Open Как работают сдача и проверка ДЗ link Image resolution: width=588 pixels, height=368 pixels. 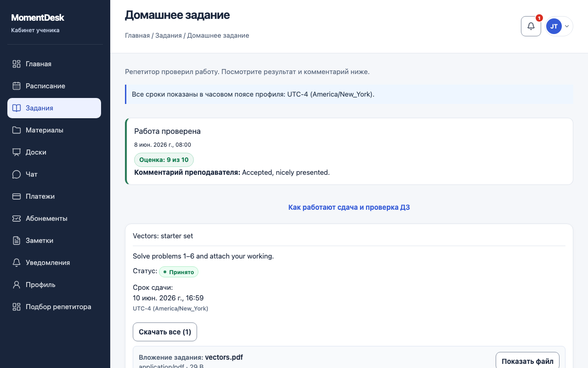tap(349, 207)
